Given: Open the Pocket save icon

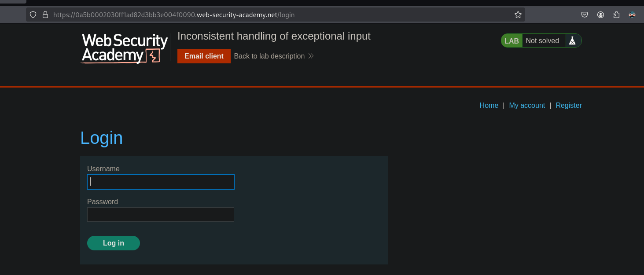Looking at the screenshot, I should [585, 15].
